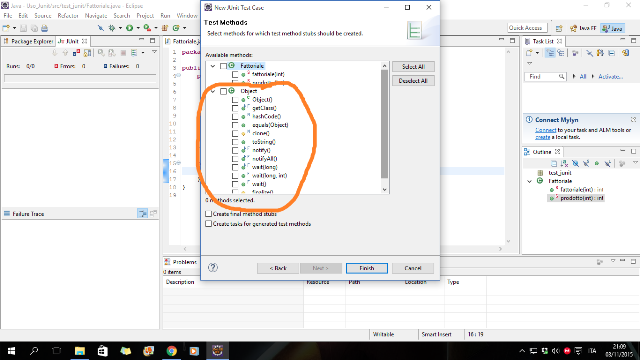This screenshot has height=360, width=640.
Task: Collapse the Object tree node
Action: pos(213,91)
